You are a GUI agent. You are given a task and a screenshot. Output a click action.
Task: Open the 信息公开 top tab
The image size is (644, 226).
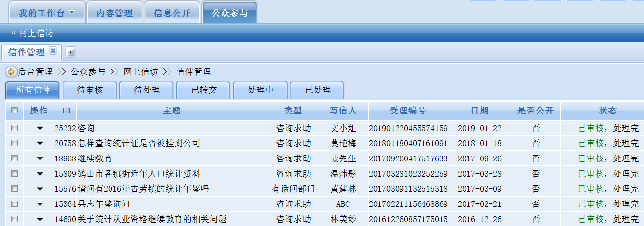pos(172,13)
